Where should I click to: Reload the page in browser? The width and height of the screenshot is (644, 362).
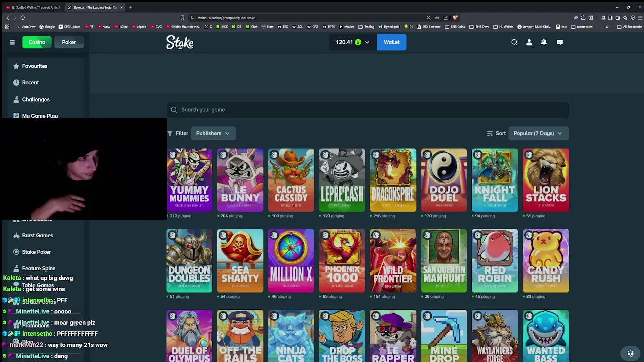point(23,18)
